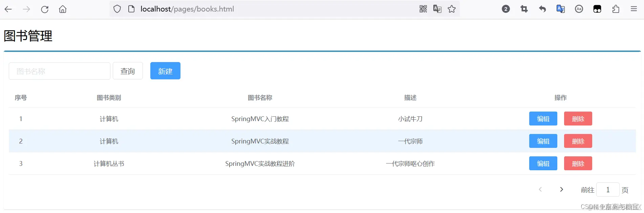Click the 操作 column header
The height and width of the screenshot is (213, 644).
tap(560, 98)
